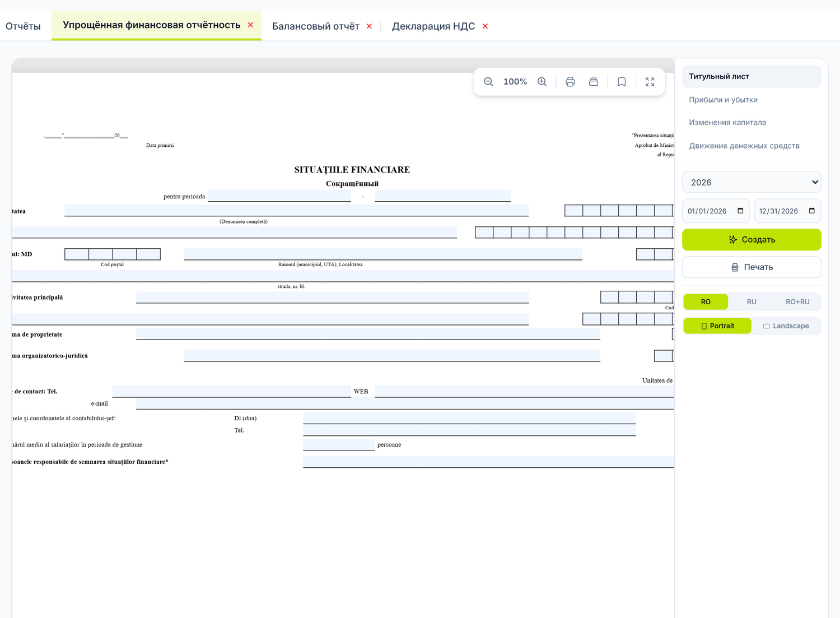
Task: Click first pentru perioada date field
Action: coord(279,196)
